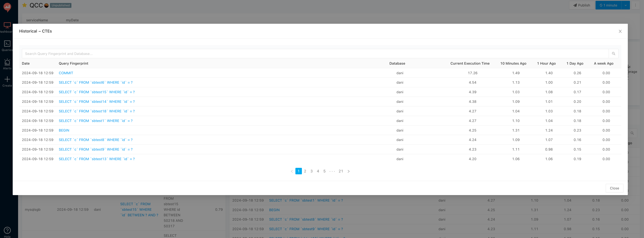
Task: Select page 1 in pagination
Action: 299,171
